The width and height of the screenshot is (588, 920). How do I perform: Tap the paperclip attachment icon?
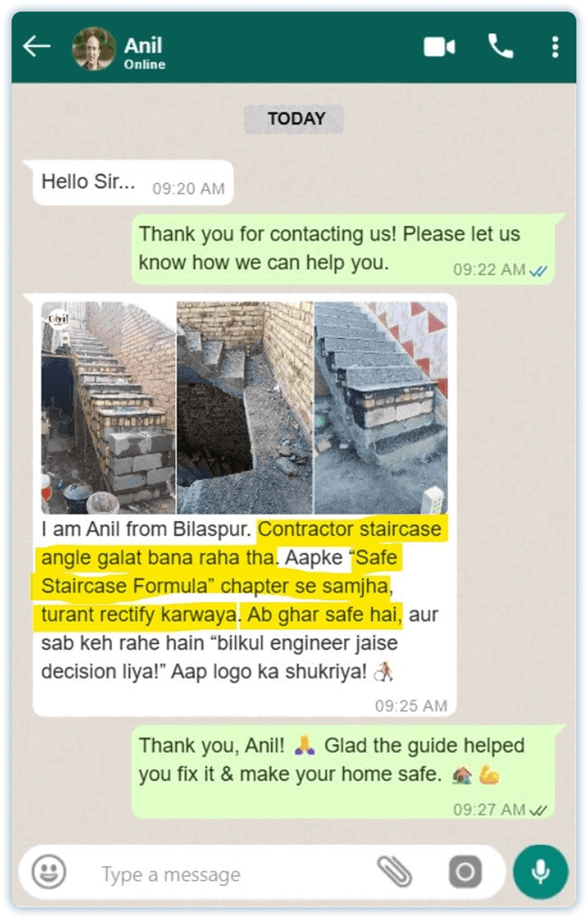(x=394, y=871)
